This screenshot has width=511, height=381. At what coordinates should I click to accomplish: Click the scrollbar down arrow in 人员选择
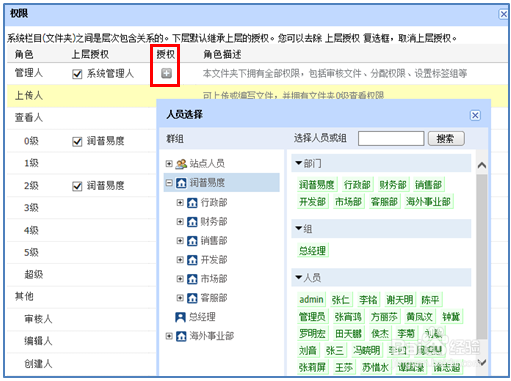tap(482, 362)
